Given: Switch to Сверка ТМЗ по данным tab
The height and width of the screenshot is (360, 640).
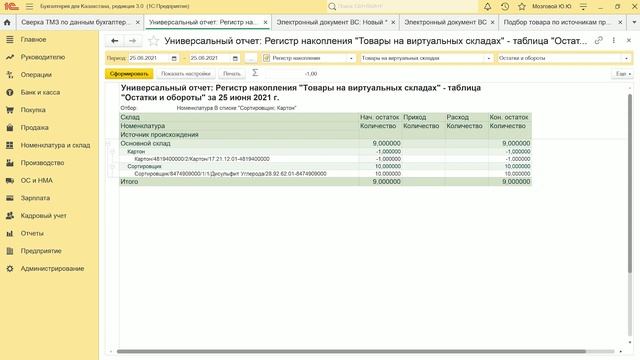Looking at the screenshot, I should pyautogui.click(x=76, y=22).
